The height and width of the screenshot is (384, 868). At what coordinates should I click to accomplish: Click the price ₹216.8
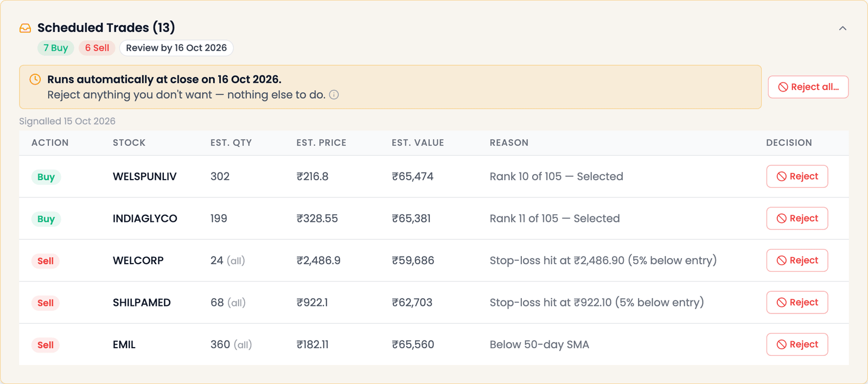[312, 176]
